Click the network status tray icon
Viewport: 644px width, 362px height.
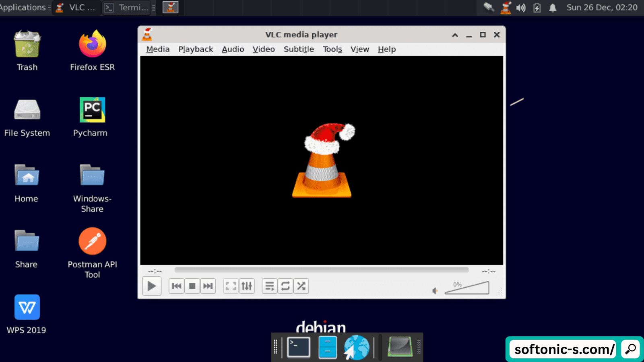(x=489, y=7)
